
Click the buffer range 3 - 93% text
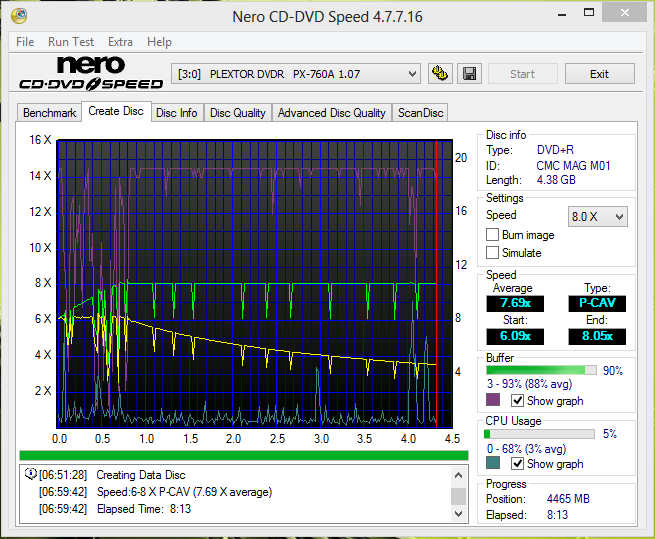coord(529,384)
